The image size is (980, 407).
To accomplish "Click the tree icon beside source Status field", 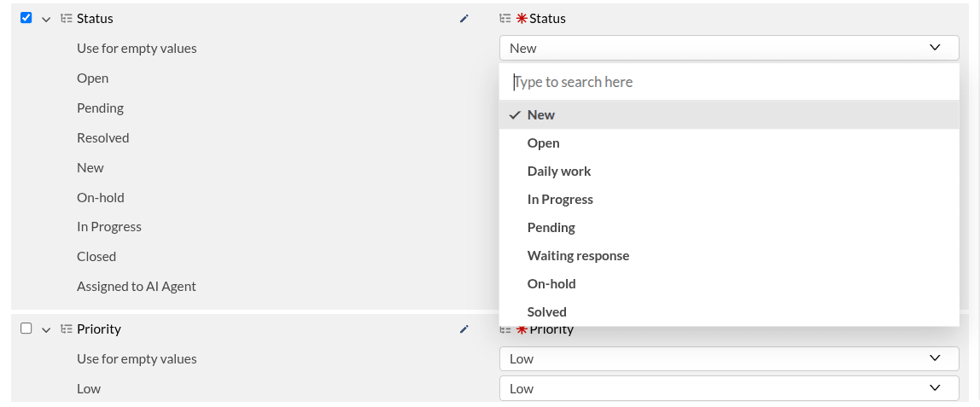I will tap(66, 19).
